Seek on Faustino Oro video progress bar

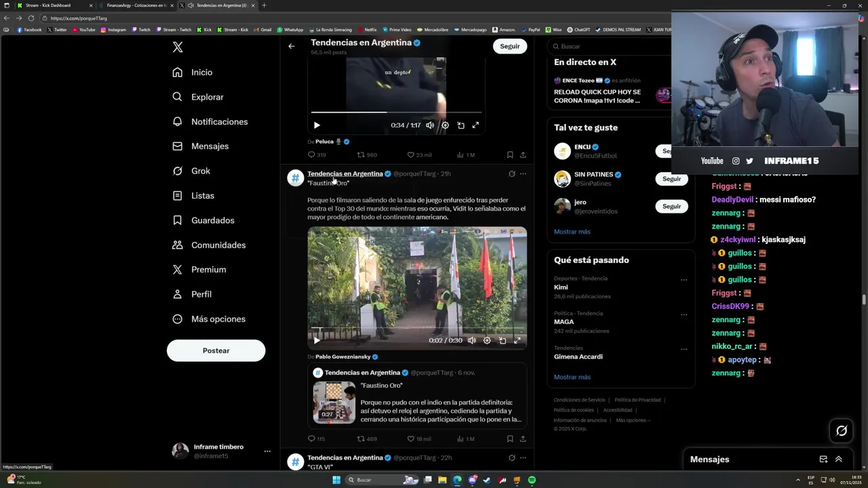(417, 329)
